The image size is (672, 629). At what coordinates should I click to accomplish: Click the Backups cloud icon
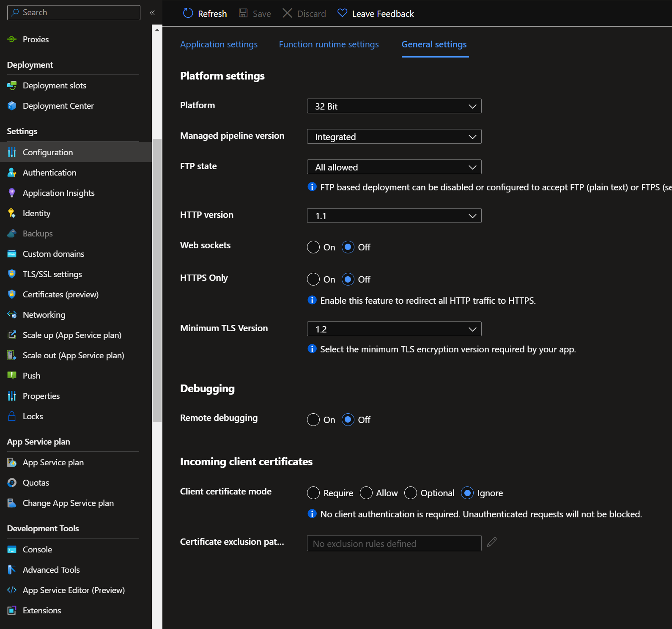click(12, 233)
